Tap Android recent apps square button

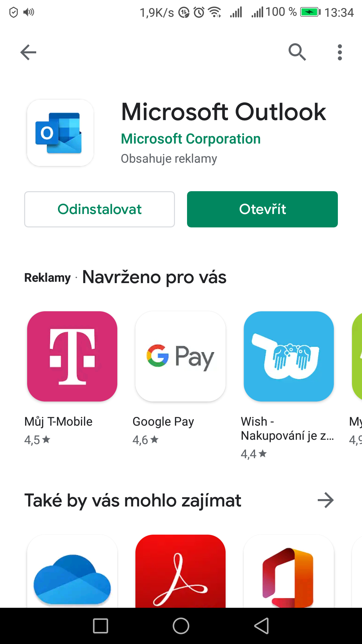(101, 626)
